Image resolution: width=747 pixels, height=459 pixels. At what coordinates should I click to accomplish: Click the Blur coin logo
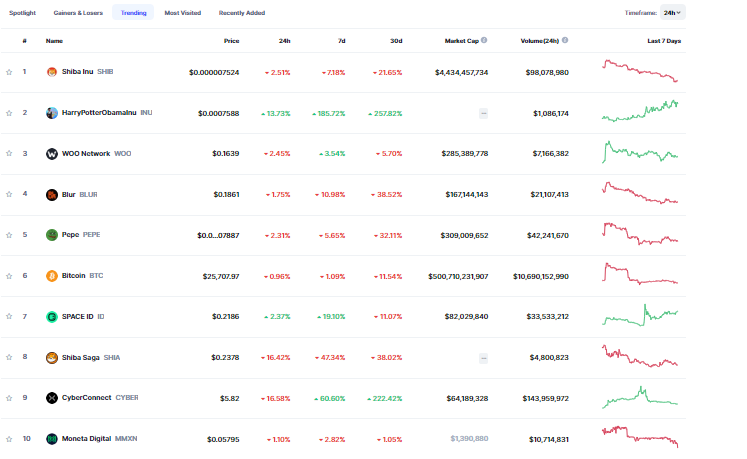[51, 194]
